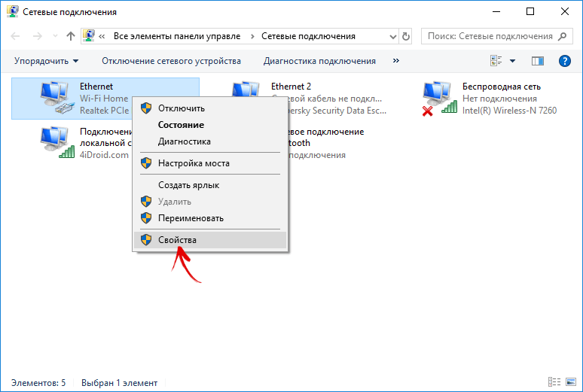Viewport: 583px width, 392px height.
Task: Click Intel(R) Wireless-N 7260 text
Action: (509, 111)
